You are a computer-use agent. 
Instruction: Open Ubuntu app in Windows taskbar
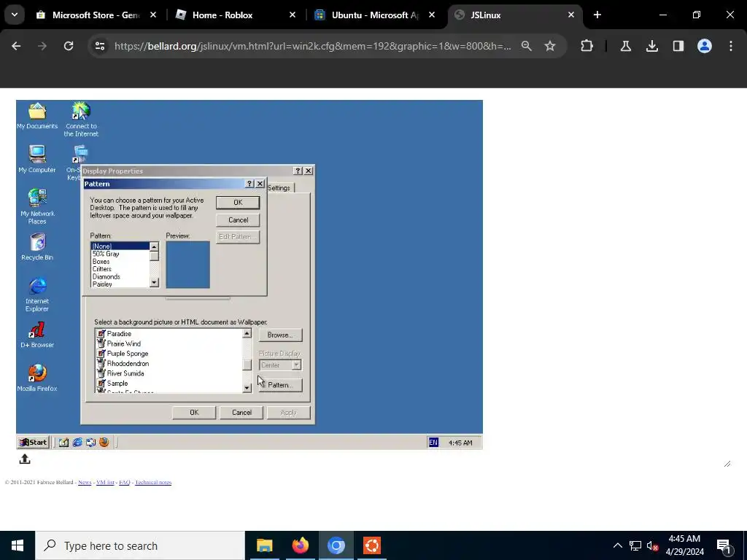point(372,545)
